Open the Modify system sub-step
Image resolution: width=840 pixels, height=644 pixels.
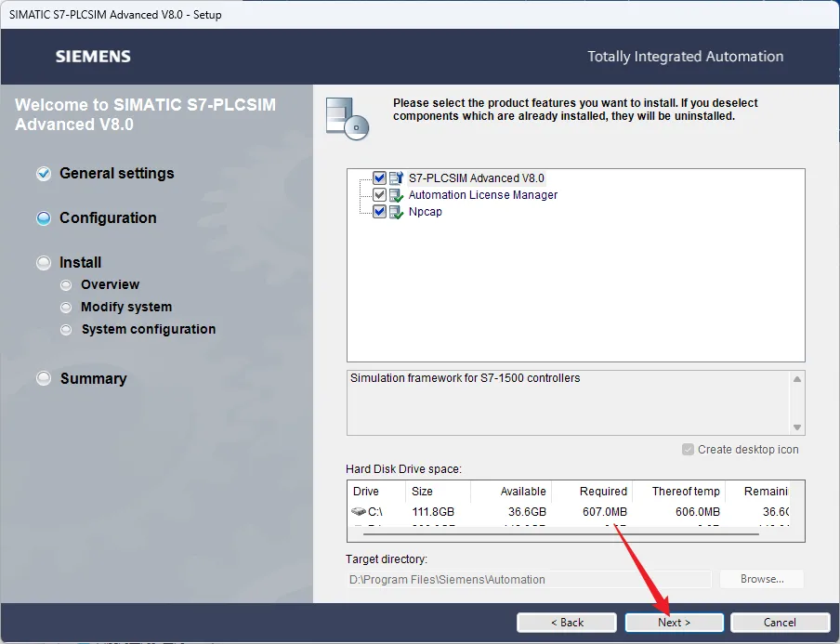(x=126, y=307)
